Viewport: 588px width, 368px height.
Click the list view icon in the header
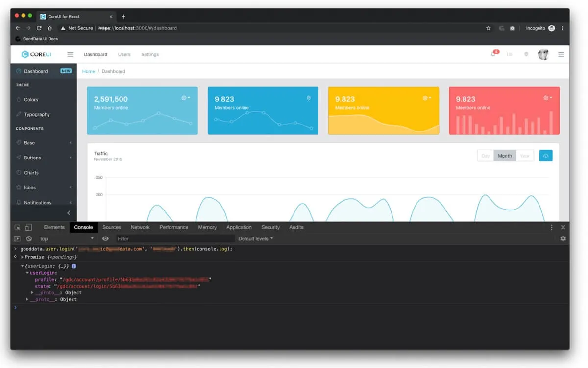tap(510, 54)
